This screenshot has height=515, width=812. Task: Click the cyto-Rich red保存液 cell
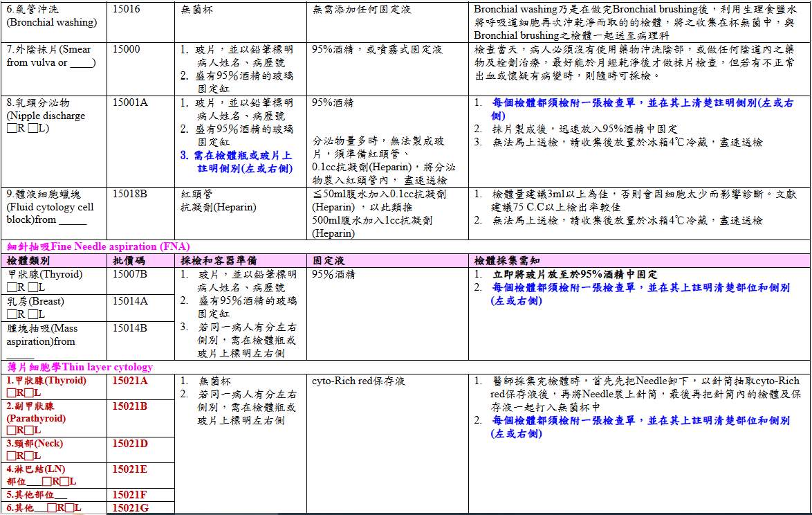point(358,381)
